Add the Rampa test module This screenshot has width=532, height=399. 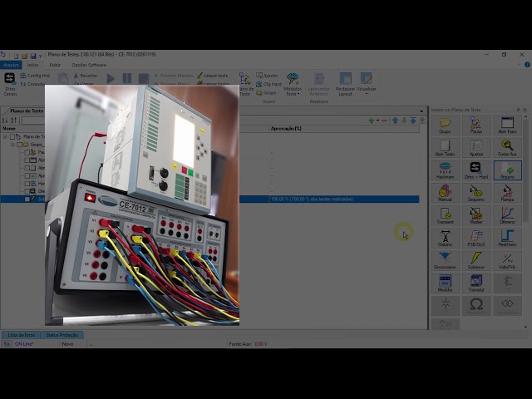pos(507,193)
